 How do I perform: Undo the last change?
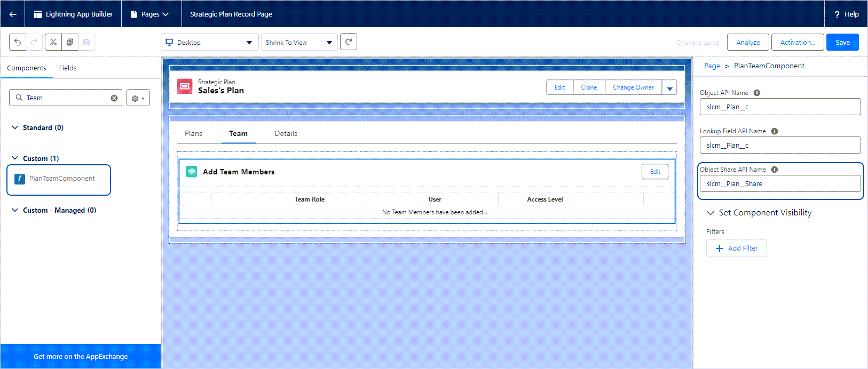click(x=18, y=42)
